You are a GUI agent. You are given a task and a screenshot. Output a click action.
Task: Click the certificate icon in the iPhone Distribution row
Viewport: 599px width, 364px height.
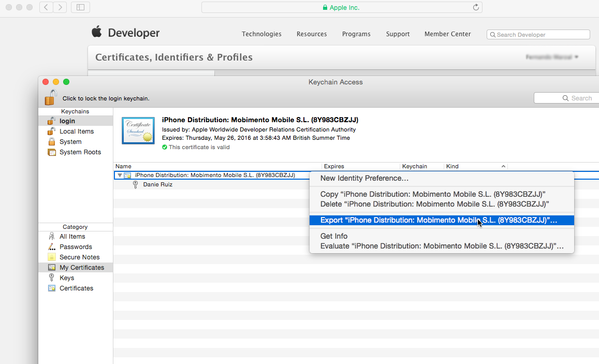coord(127,176)
